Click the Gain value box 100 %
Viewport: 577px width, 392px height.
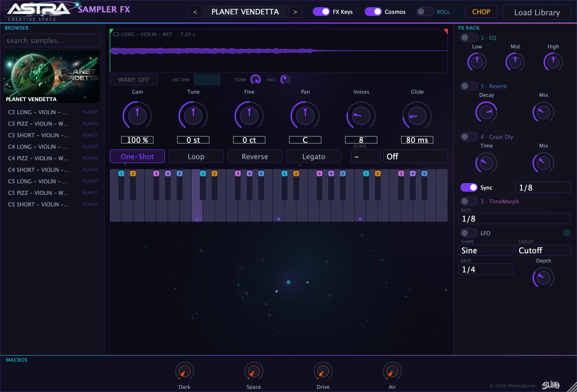point(137,140)
